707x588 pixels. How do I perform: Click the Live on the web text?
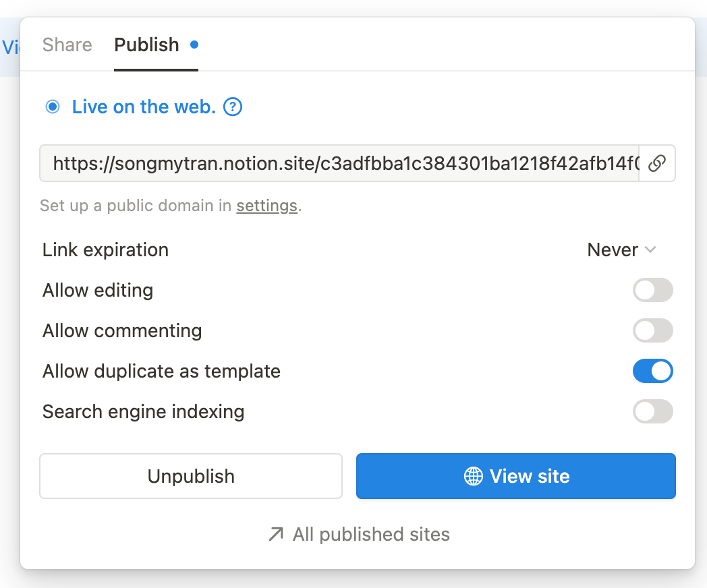pyautogui.click(x=144, y=107)
